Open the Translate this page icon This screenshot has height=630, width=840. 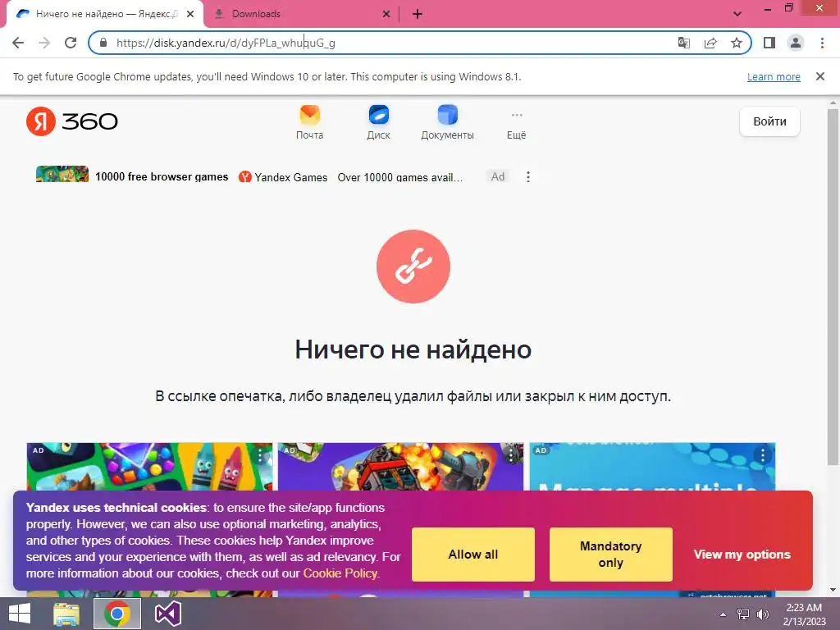pyautogui.click(x=684, y=43)
